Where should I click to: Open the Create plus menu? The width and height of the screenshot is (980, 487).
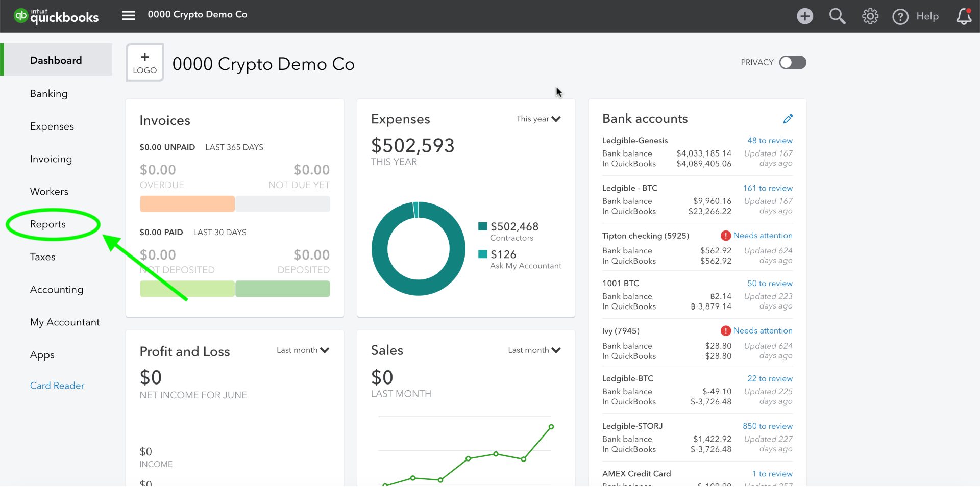(805, 16)
